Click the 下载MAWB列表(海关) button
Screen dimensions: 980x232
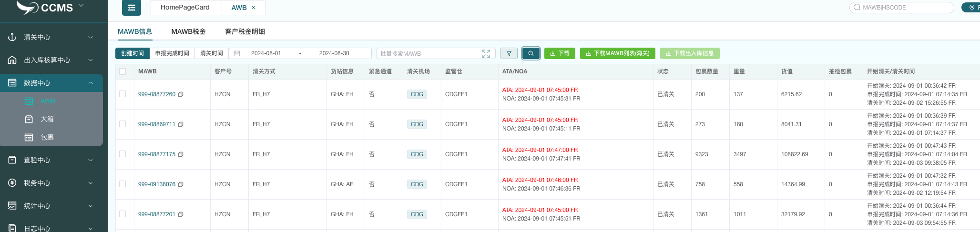(x=618, y=53)
